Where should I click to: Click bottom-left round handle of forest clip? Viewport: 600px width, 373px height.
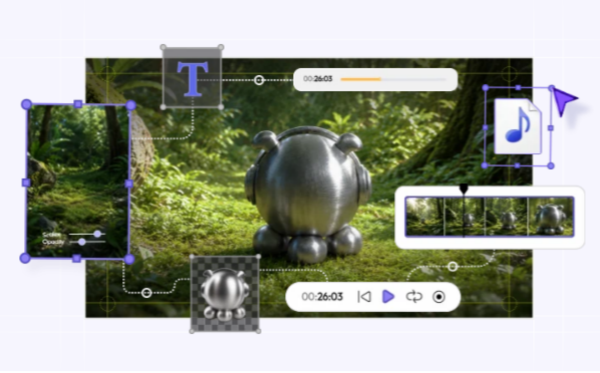pos(25,258)
